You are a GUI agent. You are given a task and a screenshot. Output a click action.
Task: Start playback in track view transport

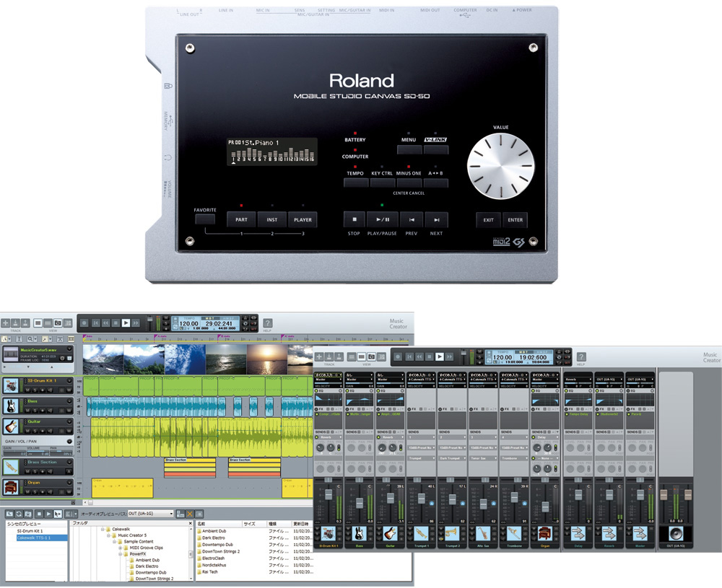tap(126, 323)
